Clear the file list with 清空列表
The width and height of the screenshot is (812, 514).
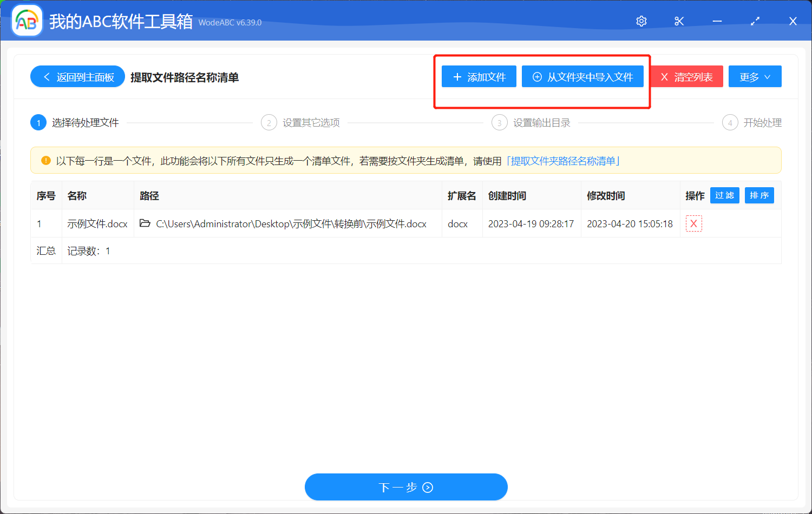pyautogui.click(x=686, y=76)
